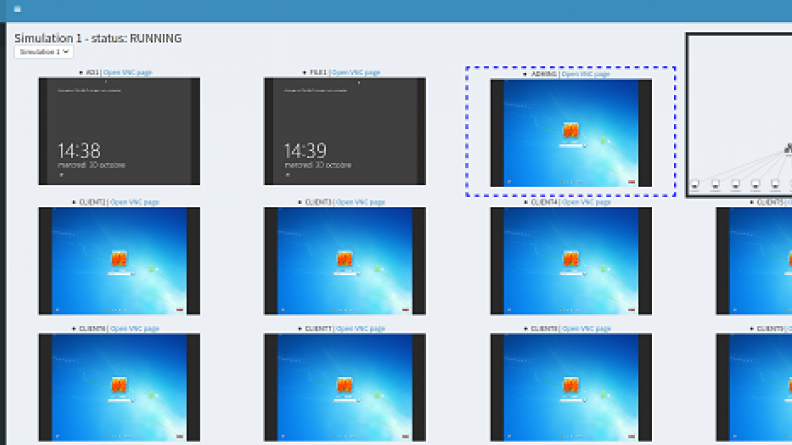Click the red shutdown button in CLIENT4 thumbnail
Screen dimensions: 792x445
pos(631,310)
